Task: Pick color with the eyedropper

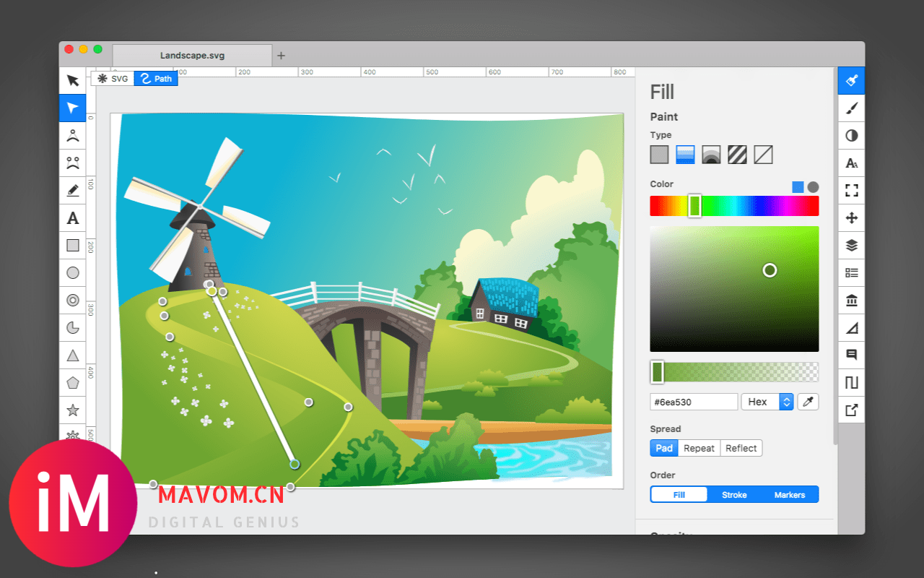Action: point(808,402)
